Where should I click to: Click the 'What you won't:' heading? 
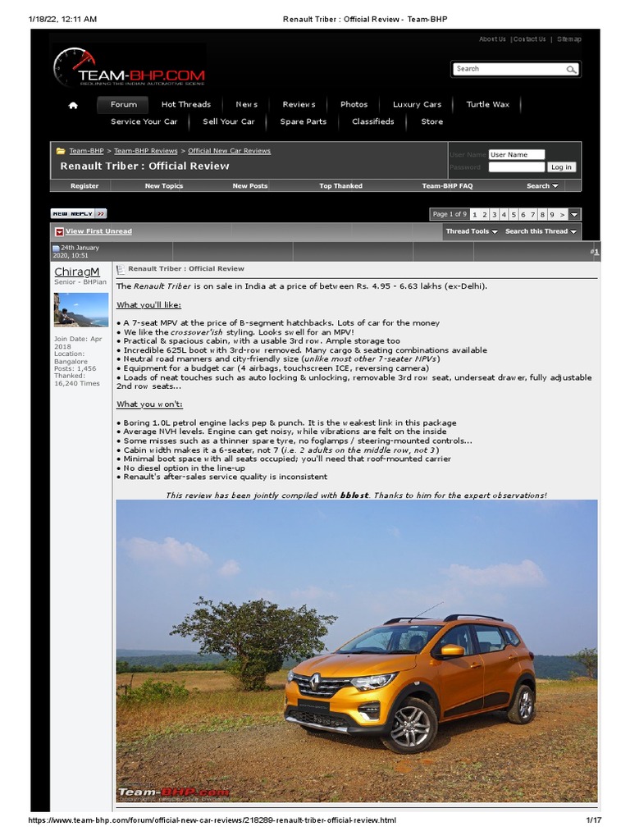[x=149, y=404]
